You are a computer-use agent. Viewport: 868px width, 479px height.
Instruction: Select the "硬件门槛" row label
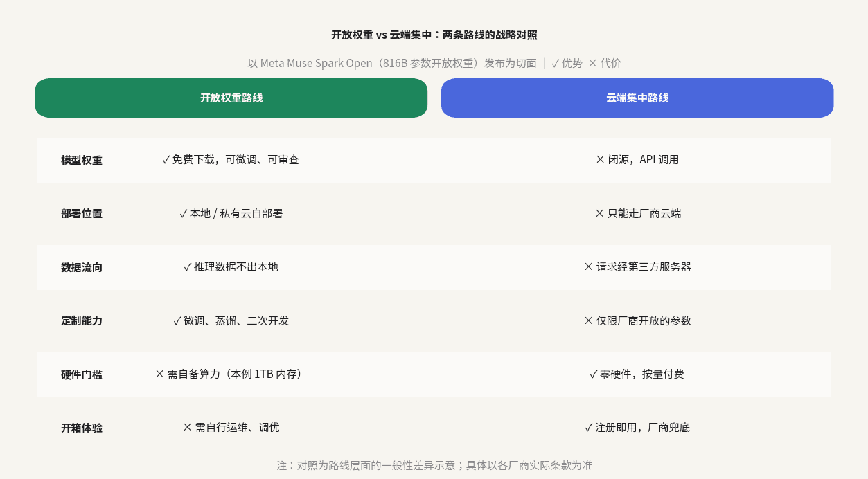click(82, 374)
